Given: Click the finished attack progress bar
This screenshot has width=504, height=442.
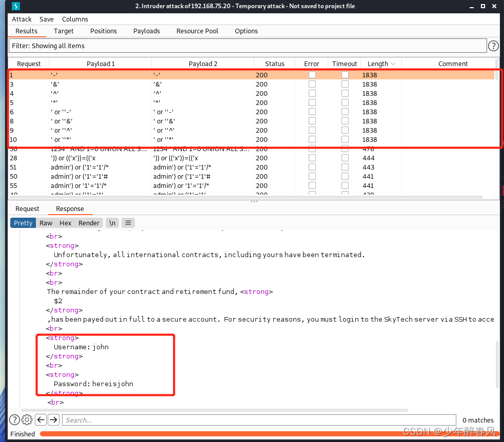Looking at the screenshot, I should click(x=270, y=434).
